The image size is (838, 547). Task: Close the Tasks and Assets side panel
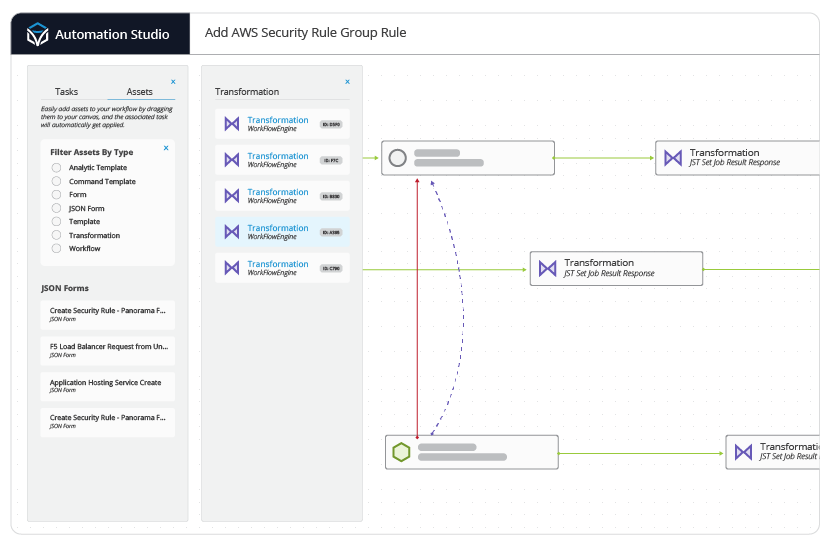(x=173, y=82)
